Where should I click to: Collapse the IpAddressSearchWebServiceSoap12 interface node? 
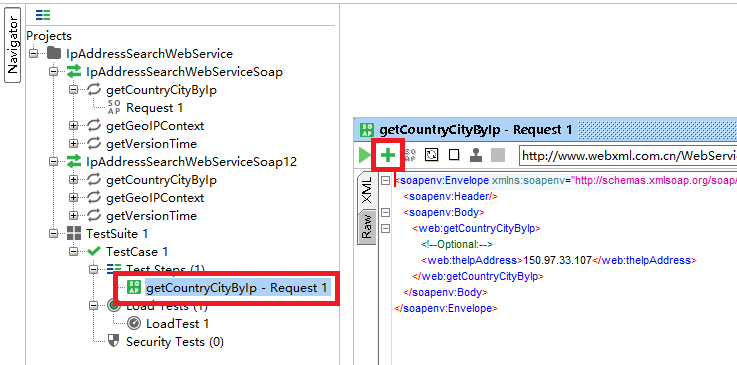pos(54,162)
